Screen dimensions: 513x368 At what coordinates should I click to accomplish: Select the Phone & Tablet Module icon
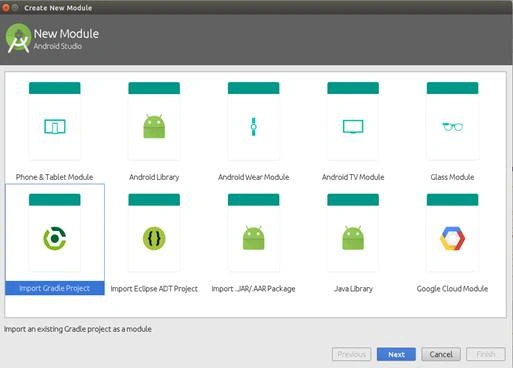tap(55, 126)
